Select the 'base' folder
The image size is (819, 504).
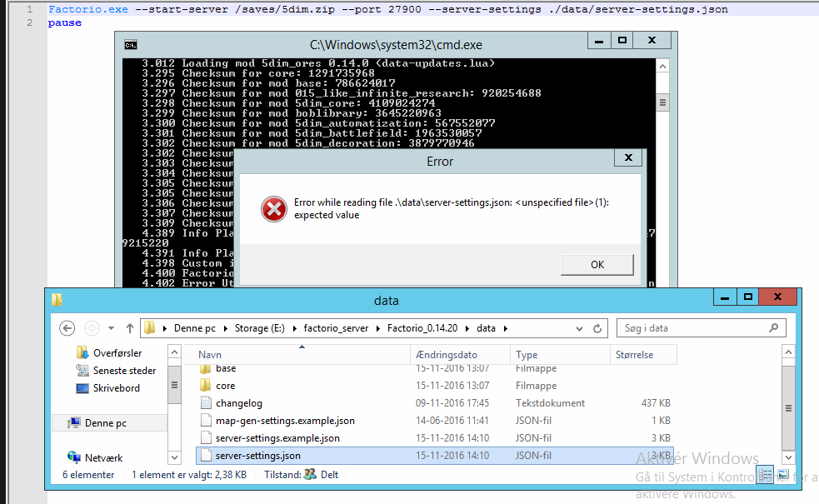[435, 369]
